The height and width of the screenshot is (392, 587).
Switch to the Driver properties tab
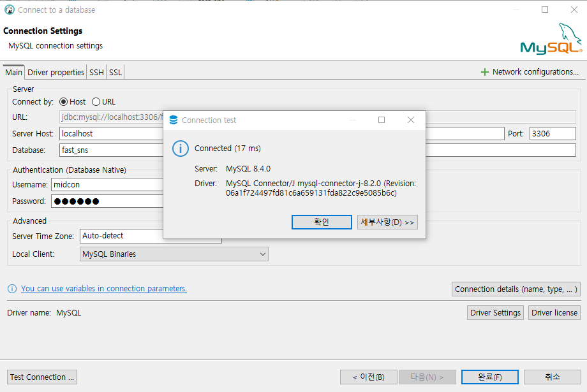tap(56, 72)
